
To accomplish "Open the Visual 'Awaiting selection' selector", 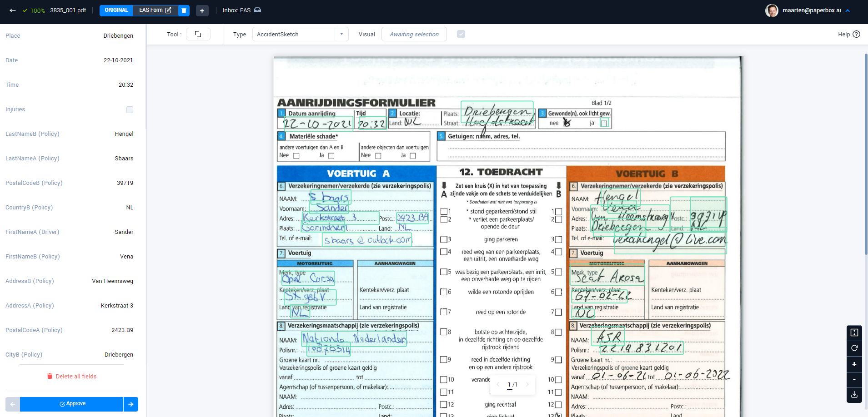I will pos(413,34).
